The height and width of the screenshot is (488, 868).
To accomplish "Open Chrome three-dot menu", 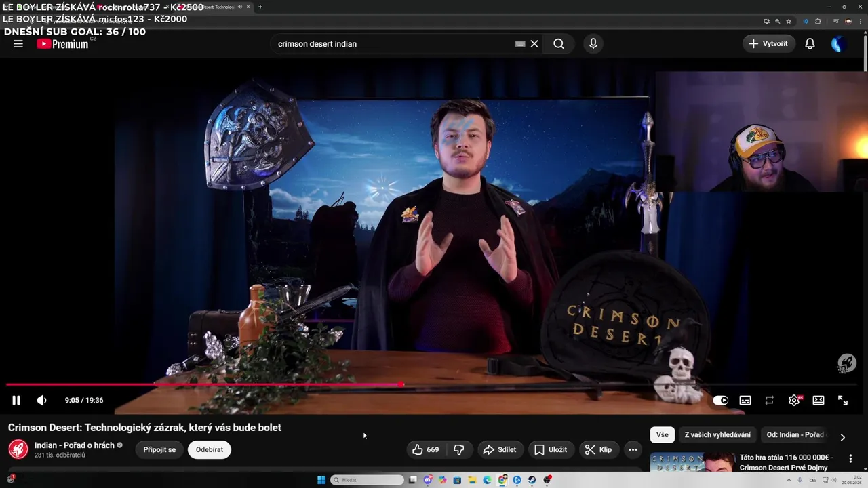I will pyautogui.click(x=861, y=22).
